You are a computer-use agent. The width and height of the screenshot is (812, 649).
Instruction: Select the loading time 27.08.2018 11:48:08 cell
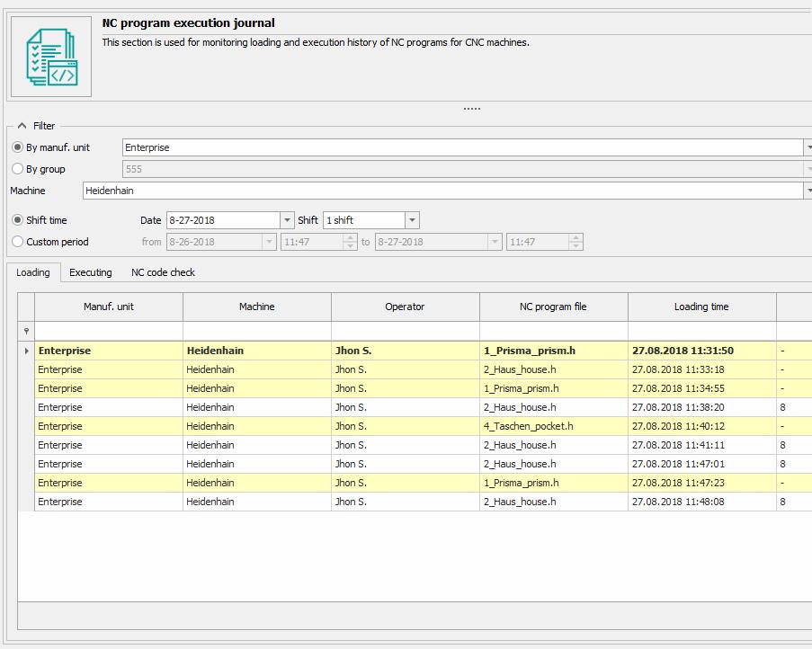pyautogui.click(x=701, y=502)
